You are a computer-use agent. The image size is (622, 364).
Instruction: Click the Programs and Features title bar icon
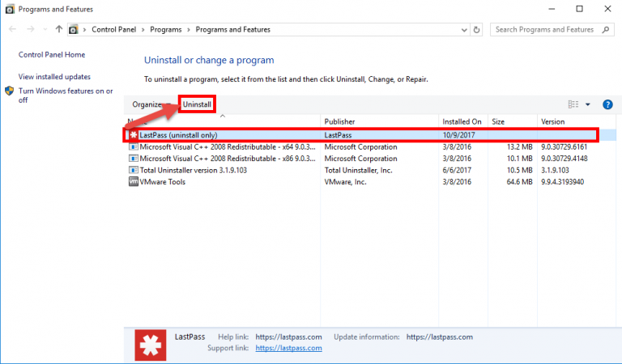coord(10,9)
